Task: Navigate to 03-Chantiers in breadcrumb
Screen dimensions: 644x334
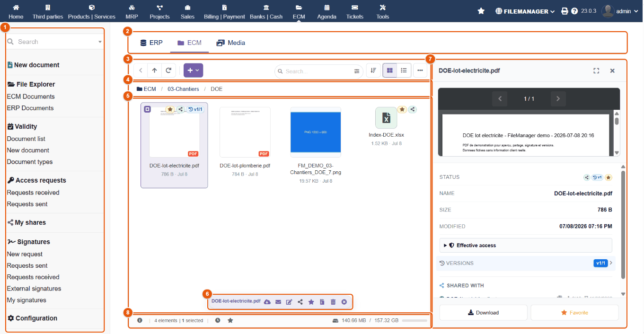Action: (x=183, y=89)
